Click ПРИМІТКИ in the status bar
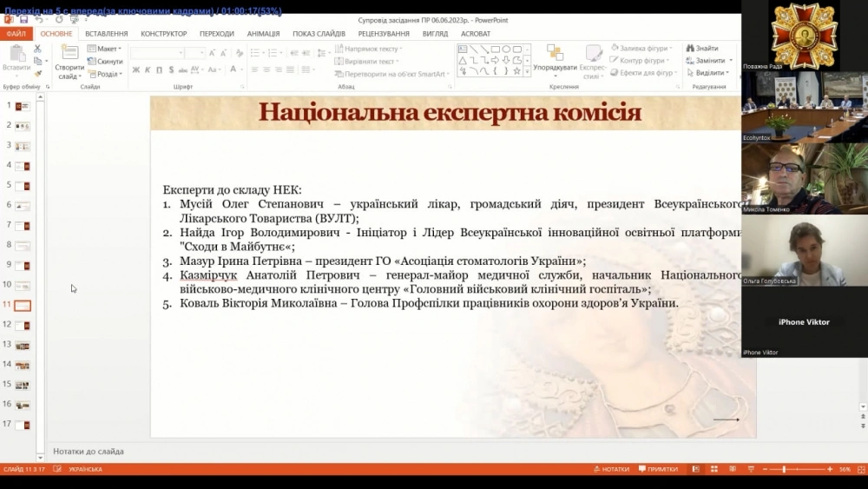The height and width of the screenshot is (489, 868). [x=658, y=469]
